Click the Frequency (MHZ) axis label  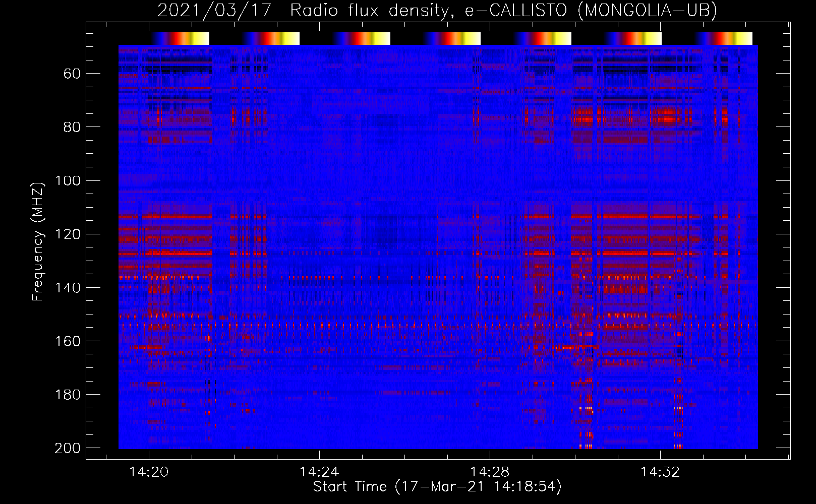[x=38, y=241]
